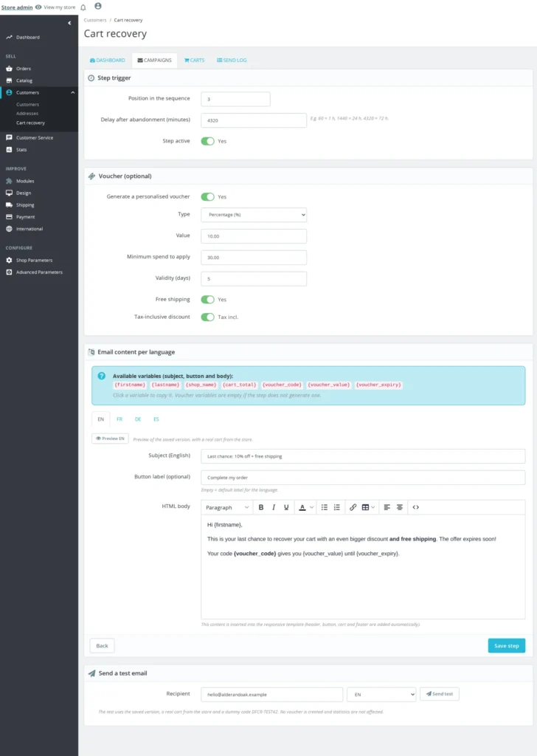This screenshot has width=537, height=756.
Task: Switch to the Carts tab
Action: coord(194,61)
